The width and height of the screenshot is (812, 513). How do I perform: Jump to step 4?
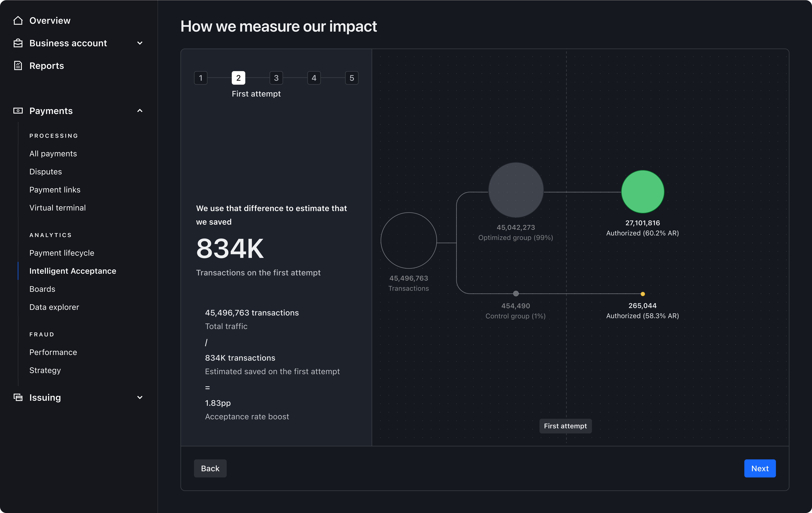tap(314, 78)
